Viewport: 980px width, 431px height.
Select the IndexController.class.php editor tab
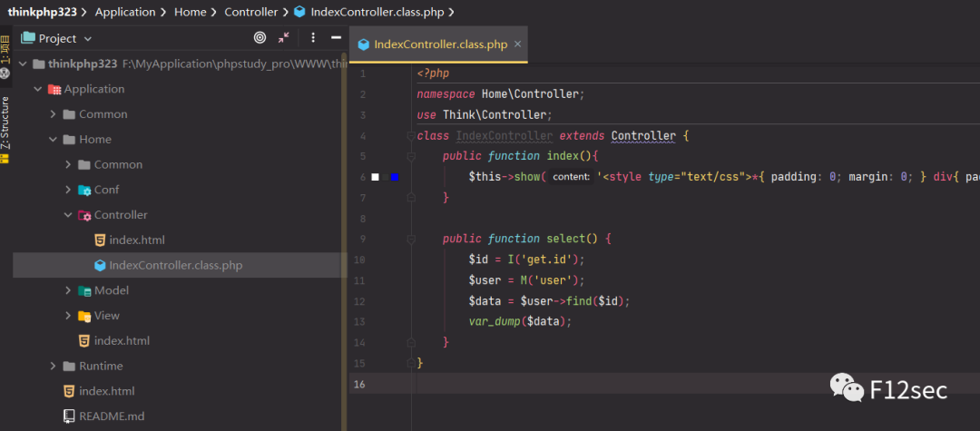[439, 44]
